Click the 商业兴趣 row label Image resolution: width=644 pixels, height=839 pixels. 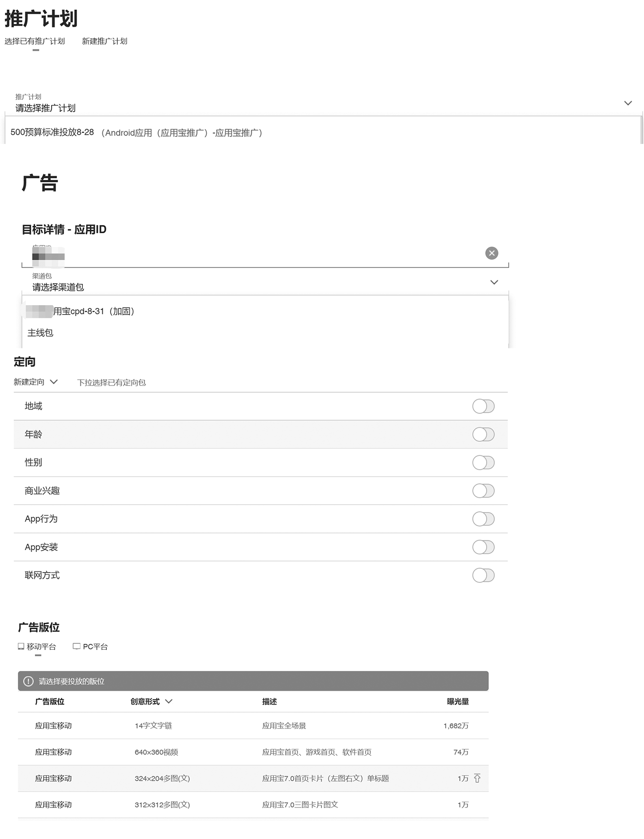tap(42, 491)
